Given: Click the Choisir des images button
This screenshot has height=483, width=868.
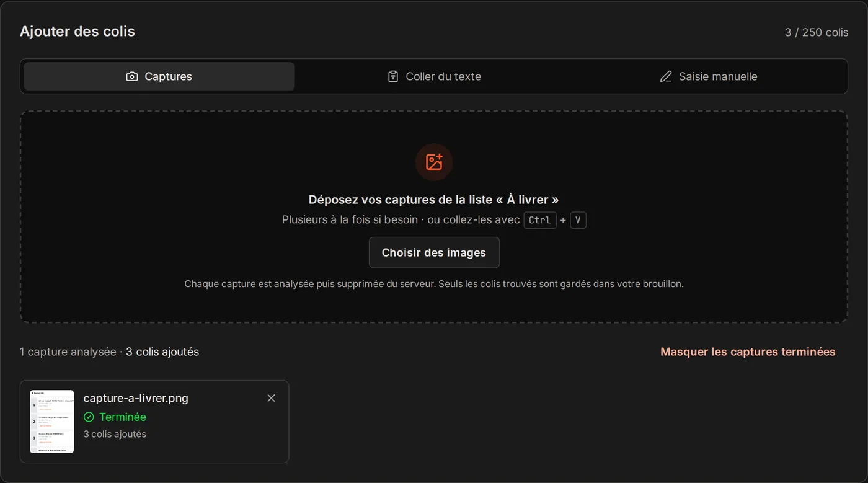Looking at the screenshot, I should (x=434, y=252).
